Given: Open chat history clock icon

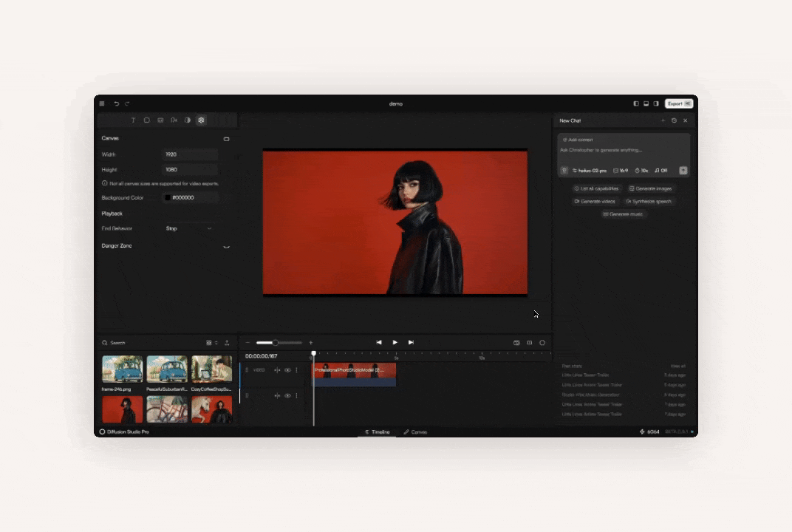Looking at the screenshot, I should [x=674, y=120].
